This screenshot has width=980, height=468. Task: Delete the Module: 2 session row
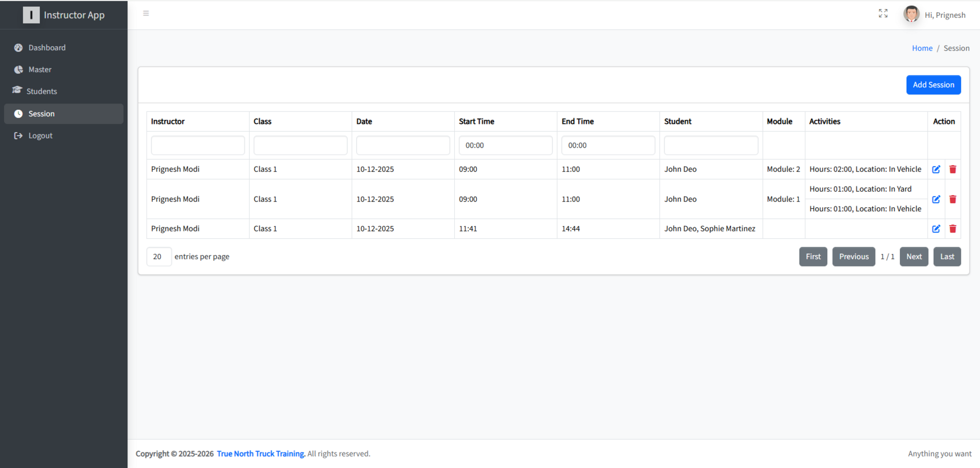tap(952, 169)
